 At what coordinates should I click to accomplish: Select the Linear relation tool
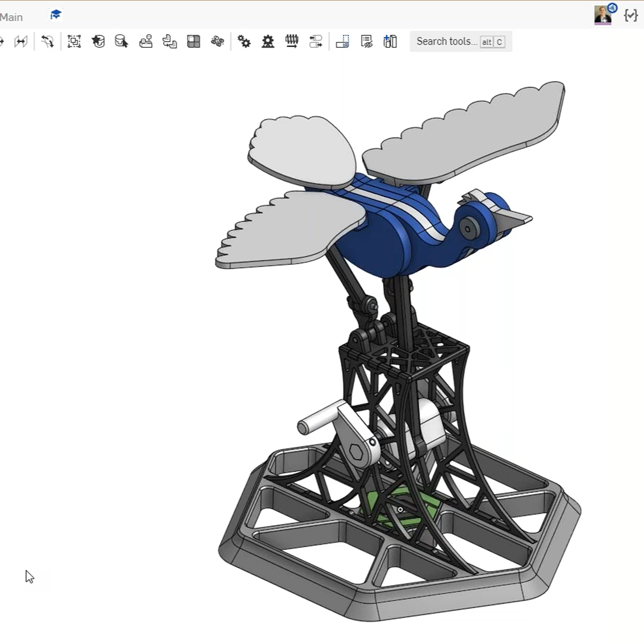point(316,42)
